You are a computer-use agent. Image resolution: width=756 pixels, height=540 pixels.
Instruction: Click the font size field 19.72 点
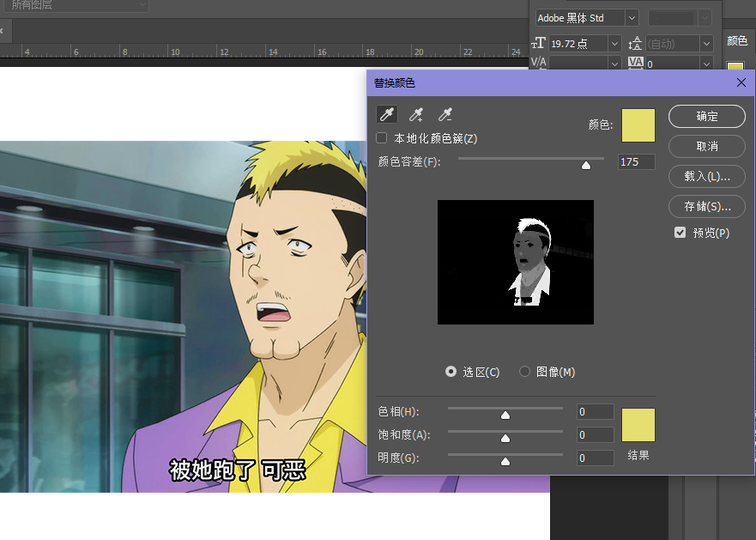pos(578,44)
